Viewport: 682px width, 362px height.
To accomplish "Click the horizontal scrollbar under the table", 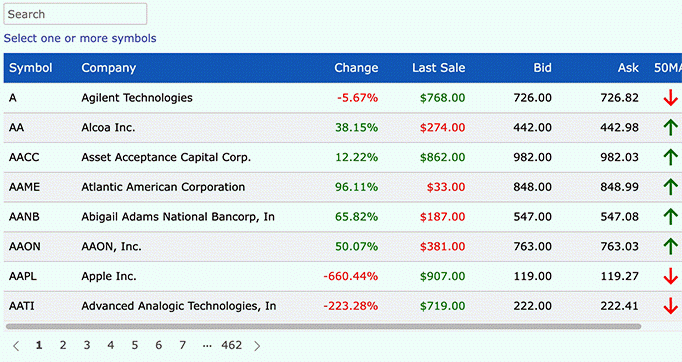I will tap(323, 326).
